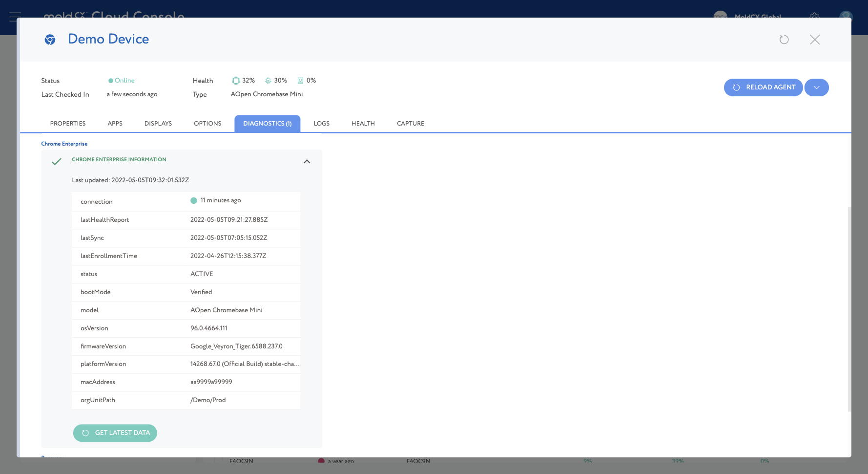Select the macAddress value aa9999a99999

pos(211,382)
